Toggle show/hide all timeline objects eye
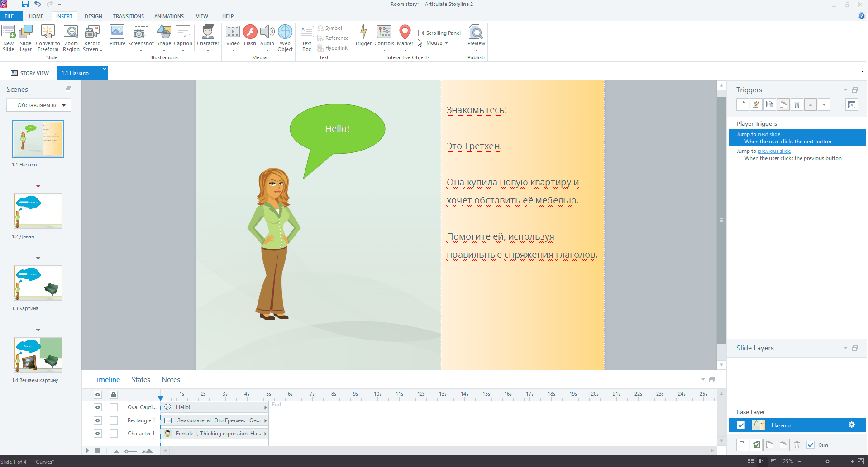 pos(98,395)
